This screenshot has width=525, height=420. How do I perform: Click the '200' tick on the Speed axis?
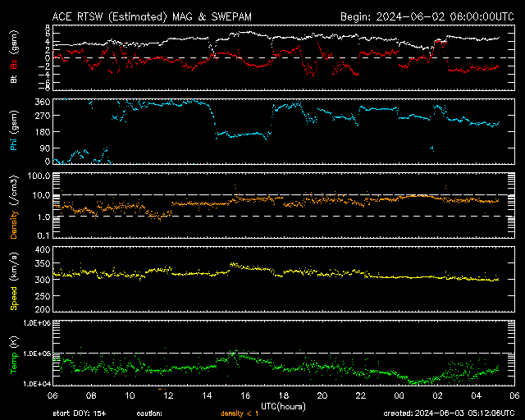43,309
